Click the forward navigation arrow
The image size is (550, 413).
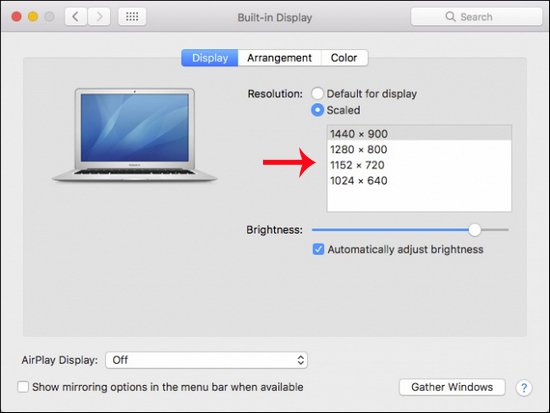tap(99, 16)
